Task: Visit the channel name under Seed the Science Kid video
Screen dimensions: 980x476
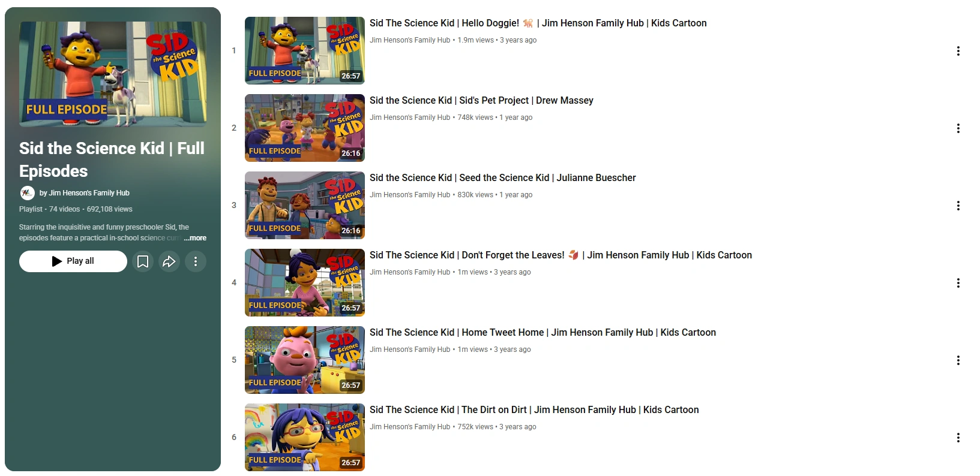Action: click(x=410, y=195)
